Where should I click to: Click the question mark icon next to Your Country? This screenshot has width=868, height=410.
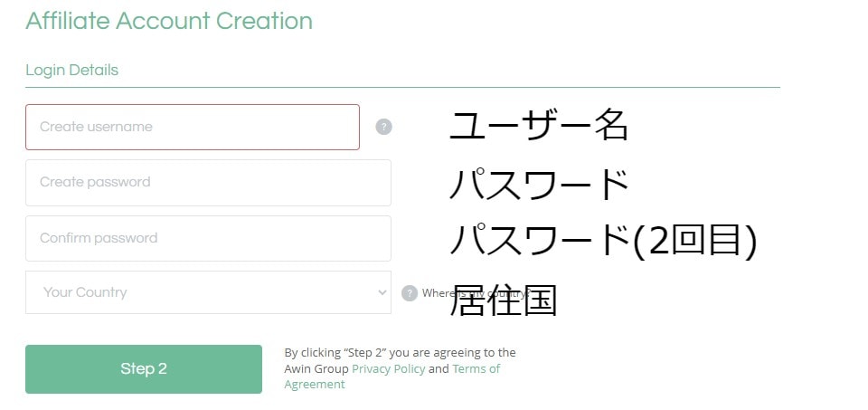pos(409,293)
